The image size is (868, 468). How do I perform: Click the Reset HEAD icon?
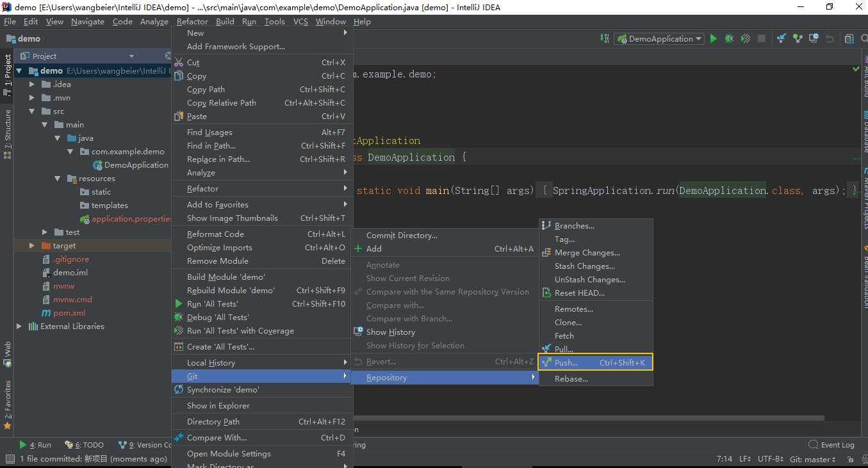click(x=546, y=293)
